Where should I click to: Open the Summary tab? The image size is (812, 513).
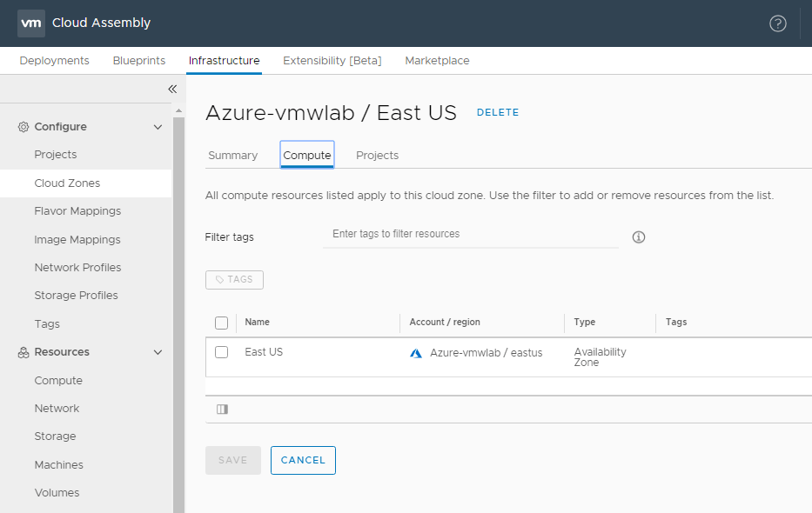(x=232, y=156)
